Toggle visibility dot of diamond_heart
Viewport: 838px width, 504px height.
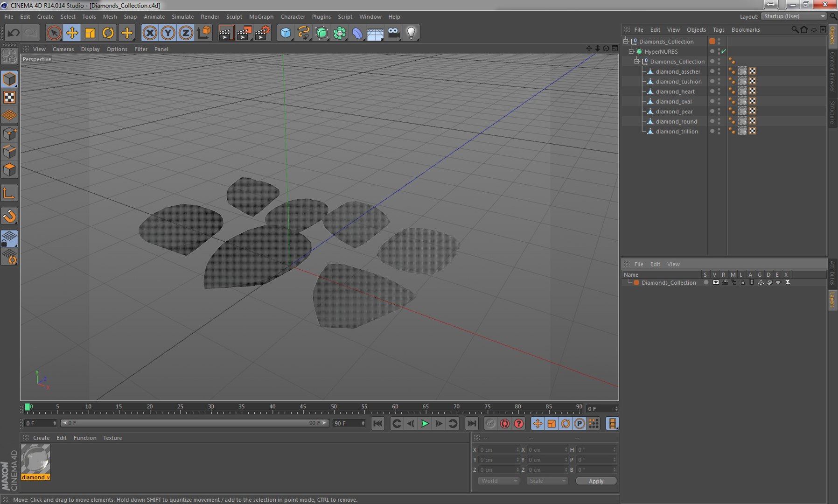coord(712,91)
